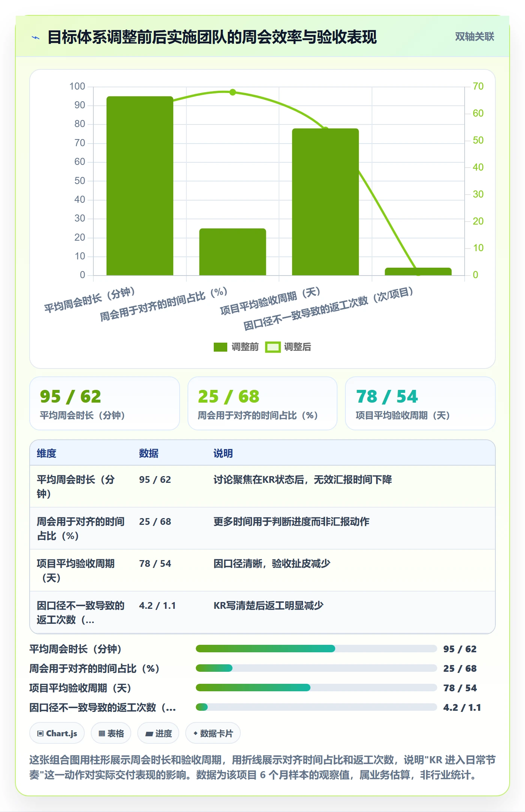
Task: Click the 双轴关联 badge in header
Action: (x=474, y=36)
